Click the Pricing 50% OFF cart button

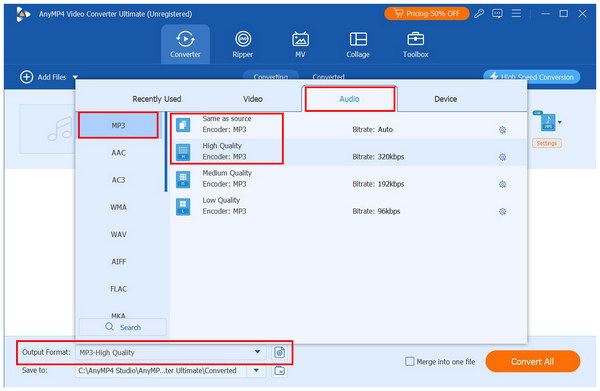click(427, 14)
